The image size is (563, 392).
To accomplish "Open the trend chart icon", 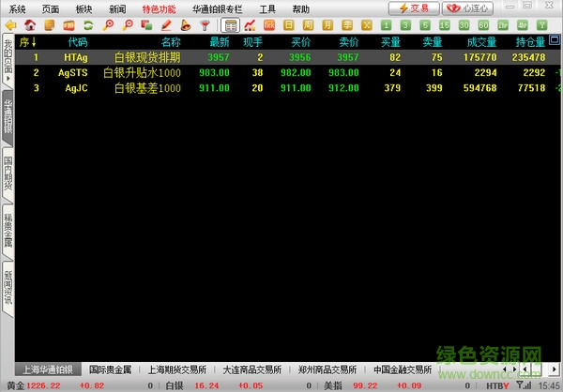I will 250,25.
